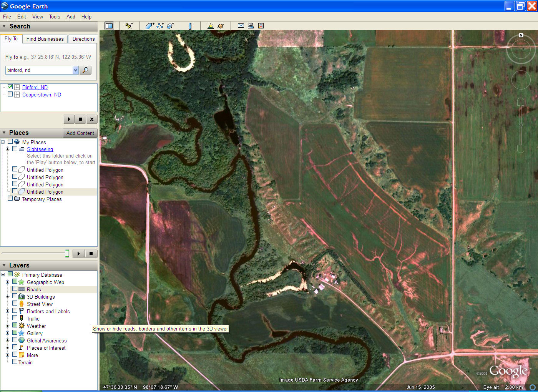The image size is (538, 392).
Task: Open the Tools menu
Action: point(55,17)
